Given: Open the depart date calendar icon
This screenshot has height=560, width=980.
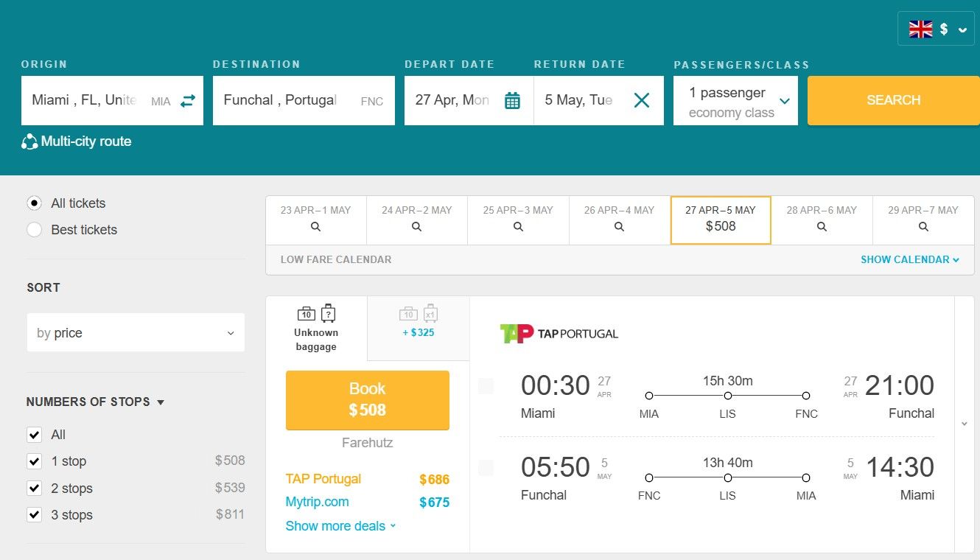Looking at the screenshot, I should (512, 100).
